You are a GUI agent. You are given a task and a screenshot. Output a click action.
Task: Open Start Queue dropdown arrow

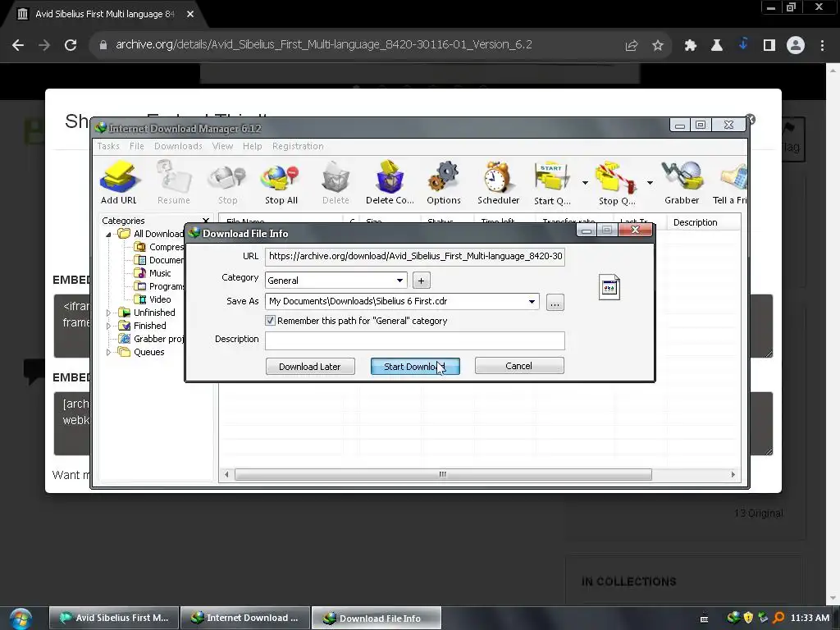[585, 183]
